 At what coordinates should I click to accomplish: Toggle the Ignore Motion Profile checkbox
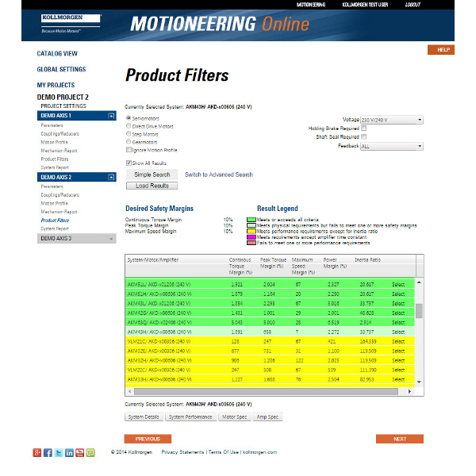129,150
